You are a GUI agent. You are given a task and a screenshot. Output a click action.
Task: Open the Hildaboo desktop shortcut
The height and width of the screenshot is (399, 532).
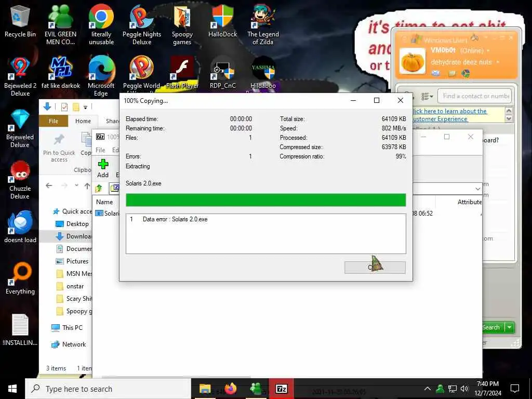263,73
